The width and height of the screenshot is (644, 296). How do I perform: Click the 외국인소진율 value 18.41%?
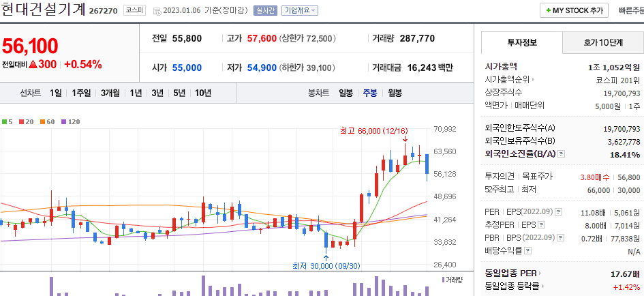(625, 155)
